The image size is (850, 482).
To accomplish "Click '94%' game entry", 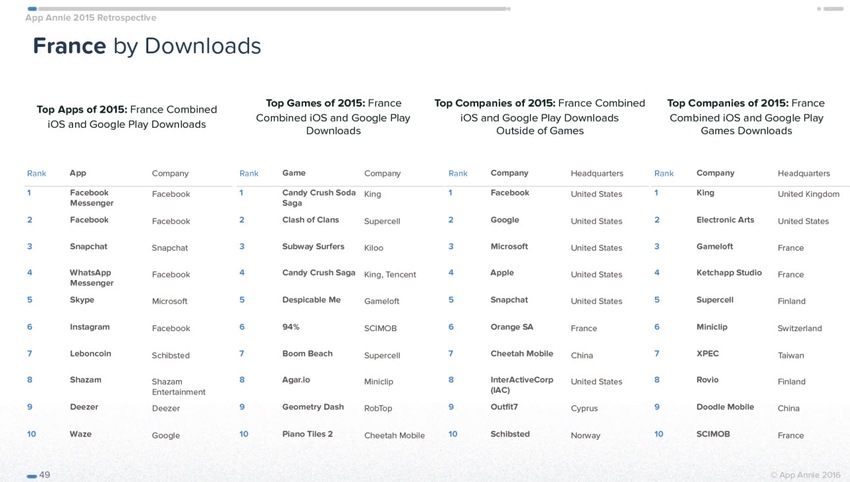I will tap(291, 327).
